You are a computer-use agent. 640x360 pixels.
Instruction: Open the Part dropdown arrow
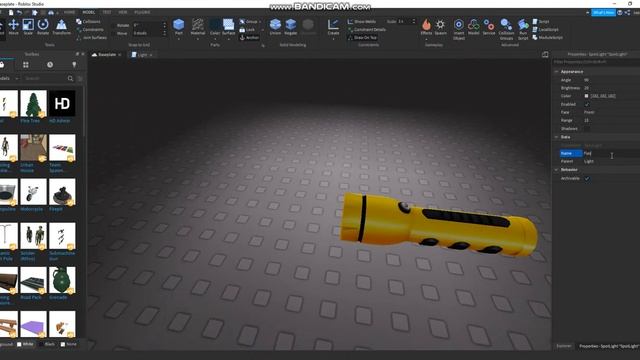click(178, 39)
